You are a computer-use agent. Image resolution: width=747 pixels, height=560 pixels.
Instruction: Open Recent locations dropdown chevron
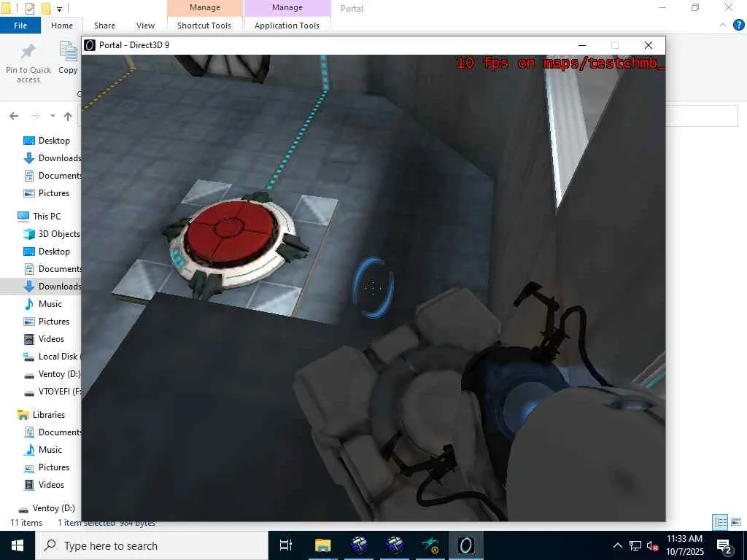click(x=53, y=116)
